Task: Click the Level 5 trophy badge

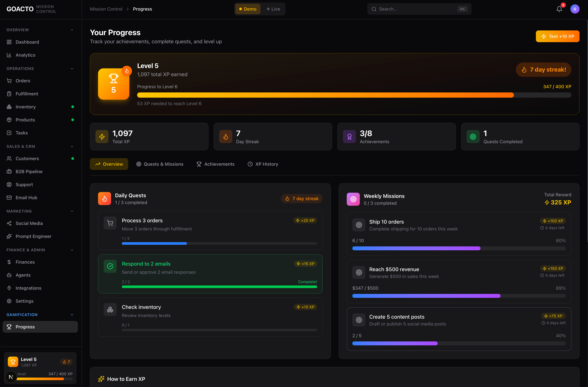Action: point(113,84)
